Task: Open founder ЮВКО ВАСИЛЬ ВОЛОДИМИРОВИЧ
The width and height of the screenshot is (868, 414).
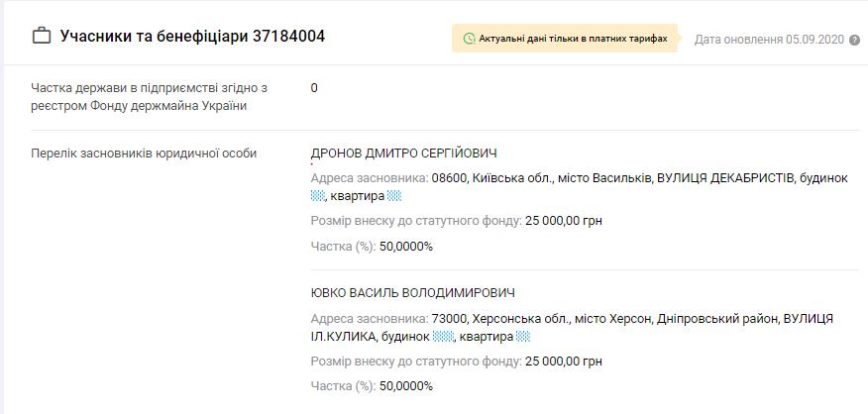Action: (x=412, y=293)
